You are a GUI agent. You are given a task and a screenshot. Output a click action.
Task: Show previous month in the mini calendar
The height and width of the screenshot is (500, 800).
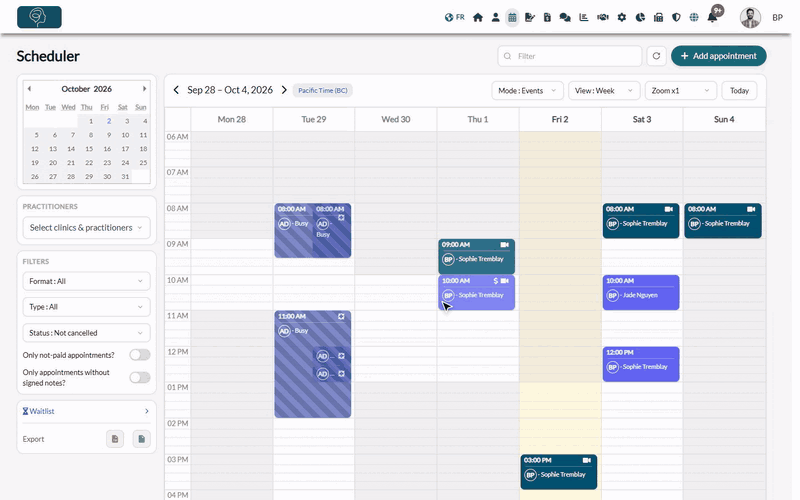29,89
